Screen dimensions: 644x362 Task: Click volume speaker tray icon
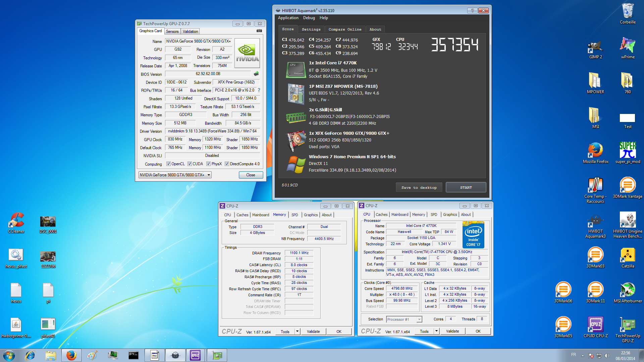click(607, 356)
